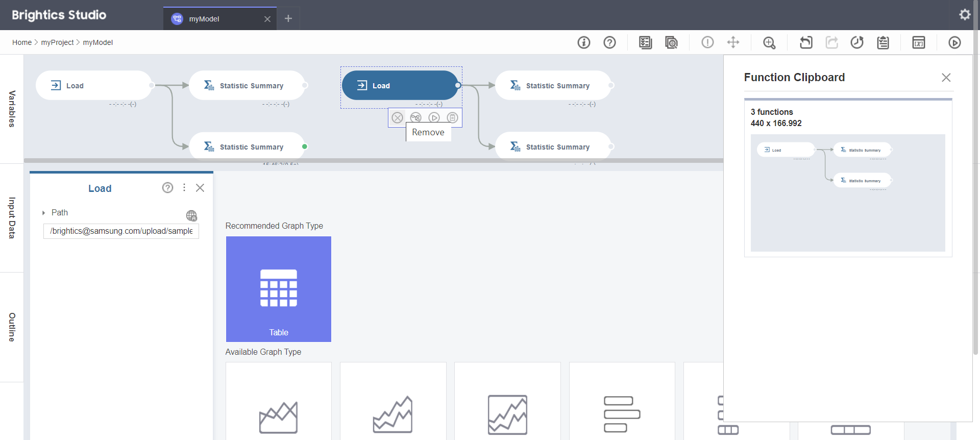
Task: Click the '3 functions' text in clipboard
Action: tap(772, 112)
